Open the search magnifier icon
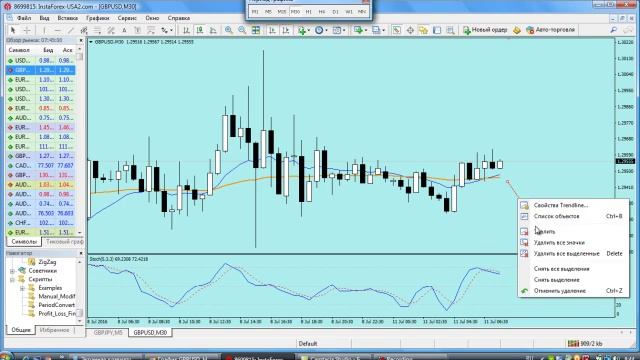Viewport: 640px width, 360px height. click(613, 30)
